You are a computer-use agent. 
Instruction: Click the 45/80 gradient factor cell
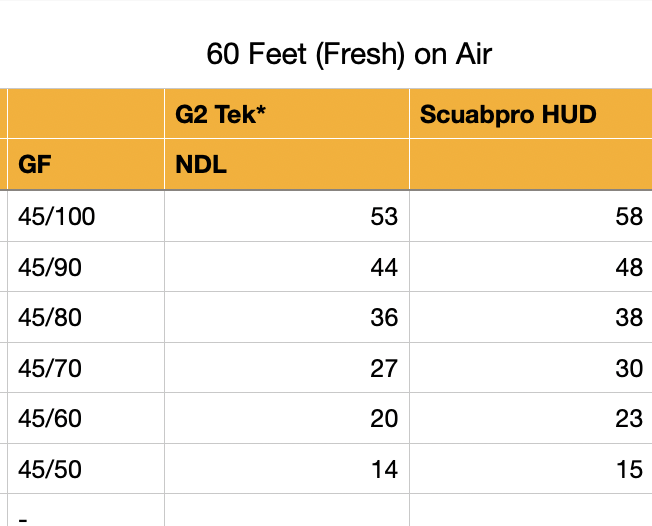point(86,318)
